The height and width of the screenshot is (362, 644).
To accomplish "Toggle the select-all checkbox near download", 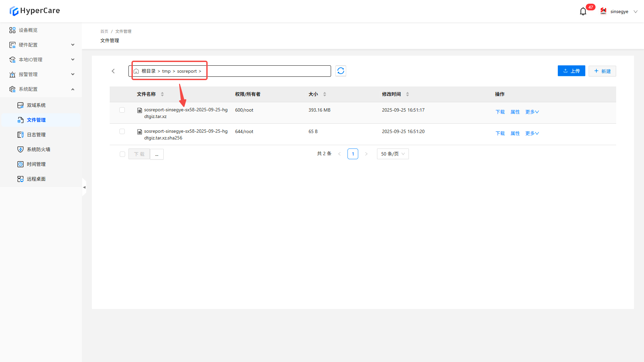I will [122, 154].
